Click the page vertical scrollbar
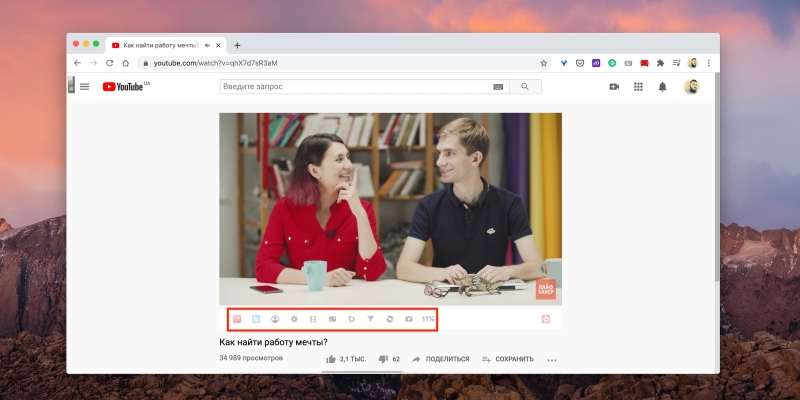 (717, 176)
